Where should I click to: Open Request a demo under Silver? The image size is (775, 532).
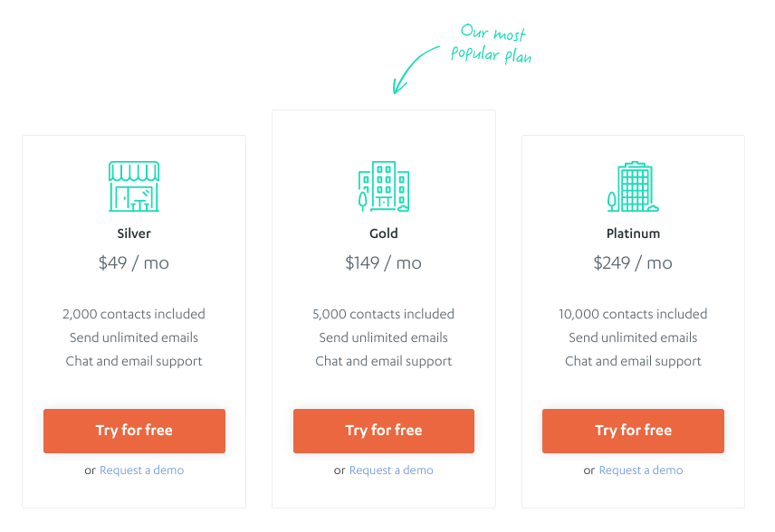pos(142,470)
